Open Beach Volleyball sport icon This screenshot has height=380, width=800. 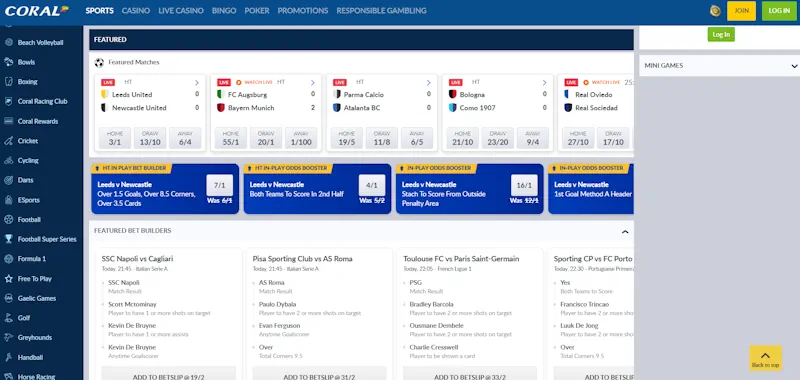tap(9, 42)
